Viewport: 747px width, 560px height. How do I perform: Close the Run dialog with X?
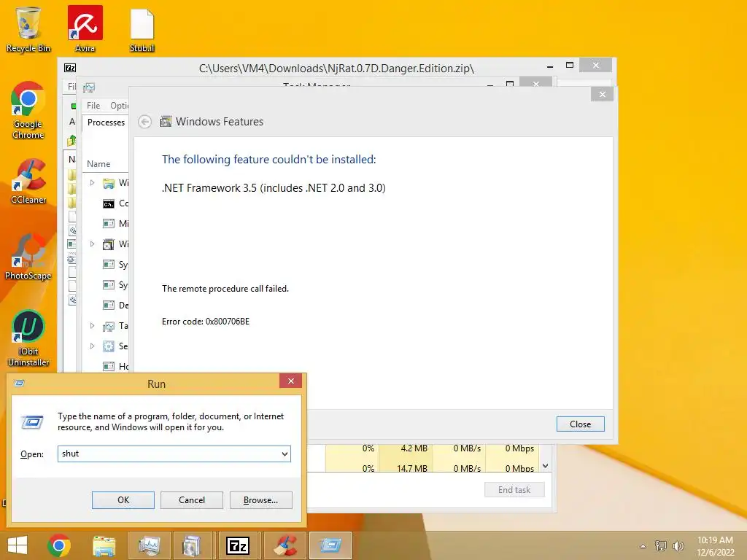[x=290, y=381]
